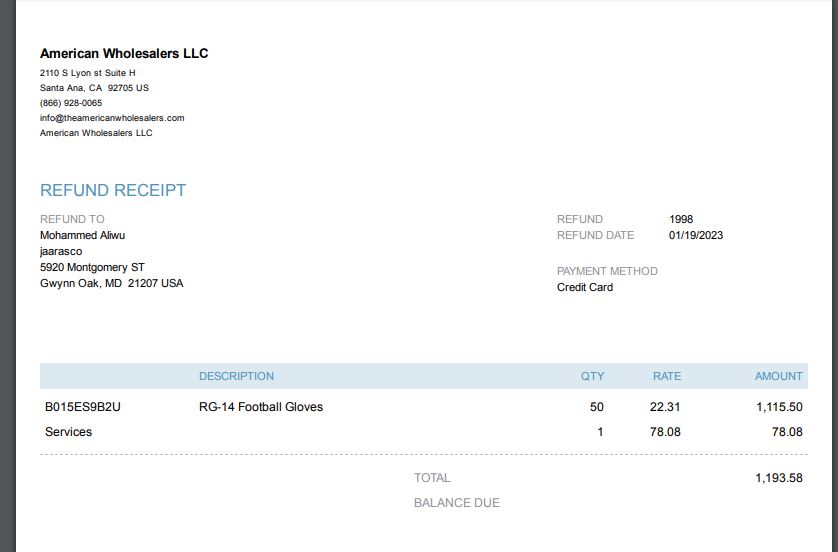Click the RATE column header
Image resolution: width=838 pixels, height=552 pixels.
tap(667, 376)
